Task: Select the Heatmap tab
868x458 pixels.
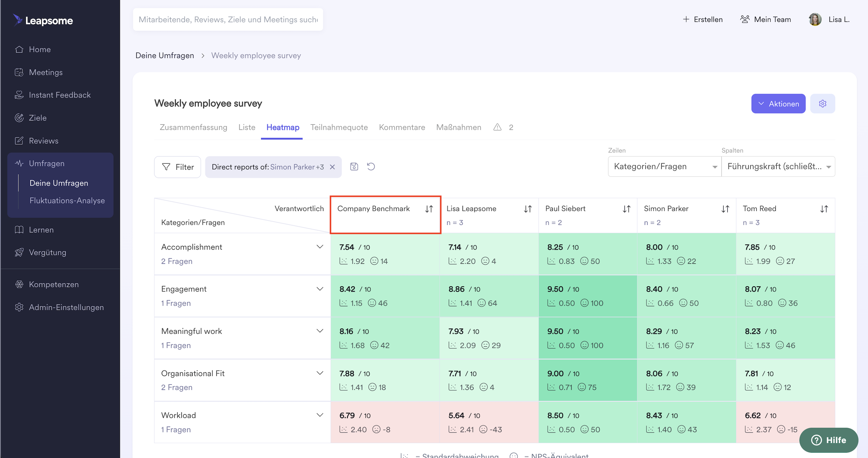Action: [x=283, y=127]
